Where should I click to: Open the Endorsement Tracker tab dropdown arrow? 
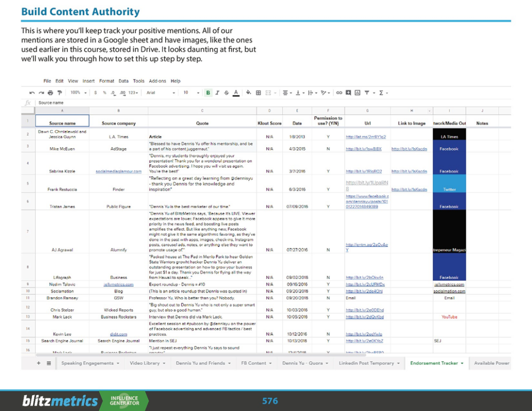pos(462,364)
